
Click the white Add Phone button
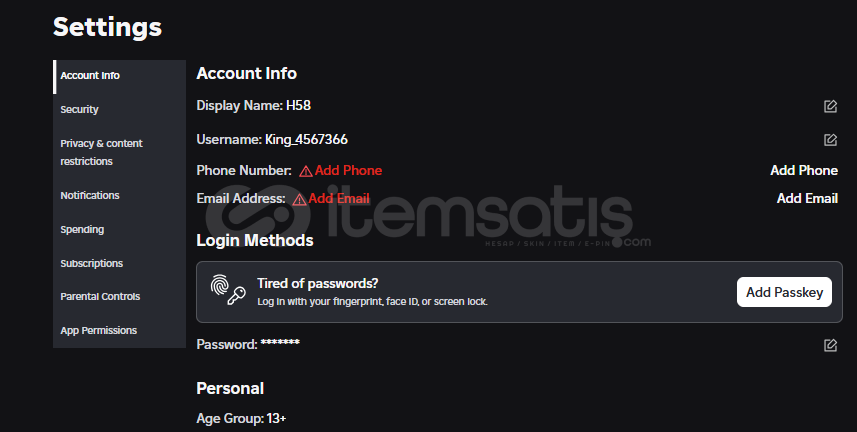click(x=804, y=171)
